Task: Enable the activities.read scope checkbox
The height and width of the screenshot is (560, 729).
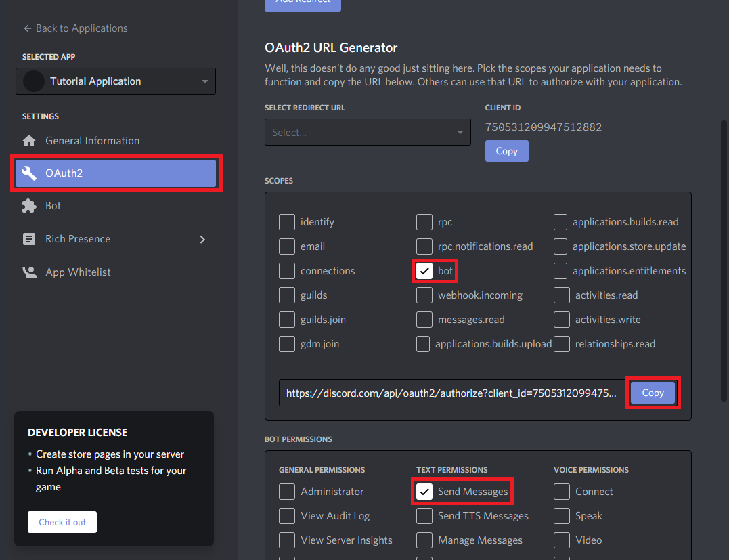Action: pos(562,295)
